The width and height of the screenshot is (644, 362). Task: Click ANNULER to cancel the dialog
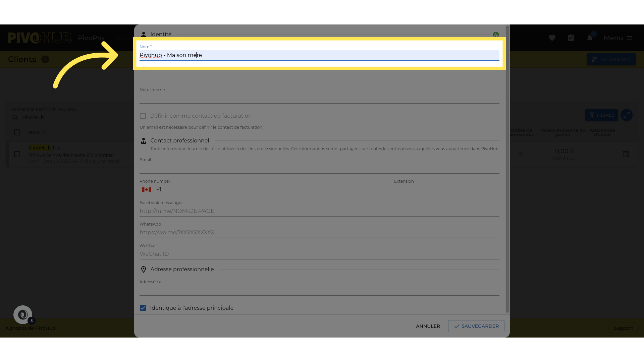[x=428, y=326]
